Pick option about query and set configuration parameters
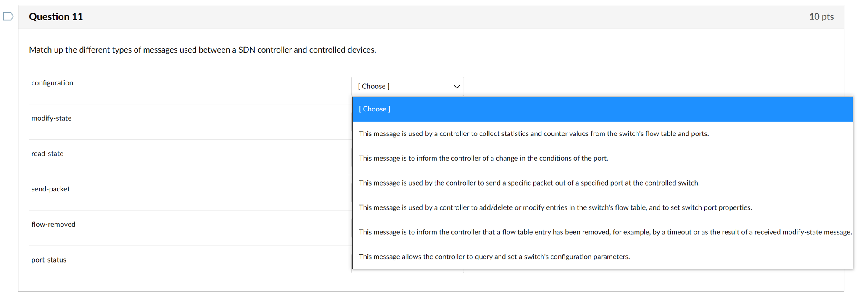 [x=602, y=257]
